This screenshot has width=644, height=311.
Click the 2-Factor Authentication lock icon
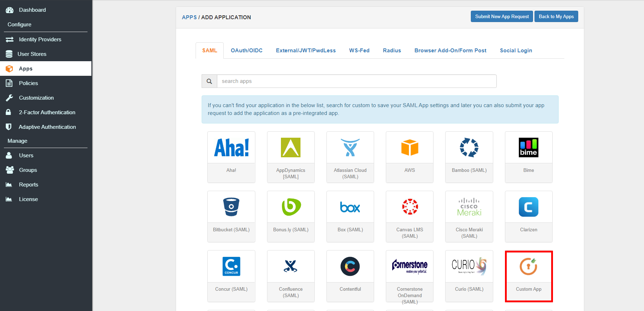pyautogui.click(x=9, y=112)
